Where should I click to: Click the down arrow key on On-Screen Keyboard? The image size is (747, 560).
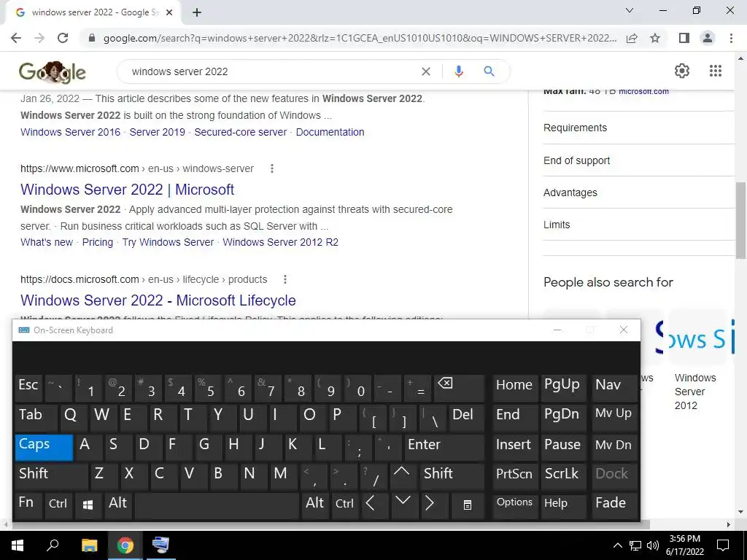(x=403, y=504)
